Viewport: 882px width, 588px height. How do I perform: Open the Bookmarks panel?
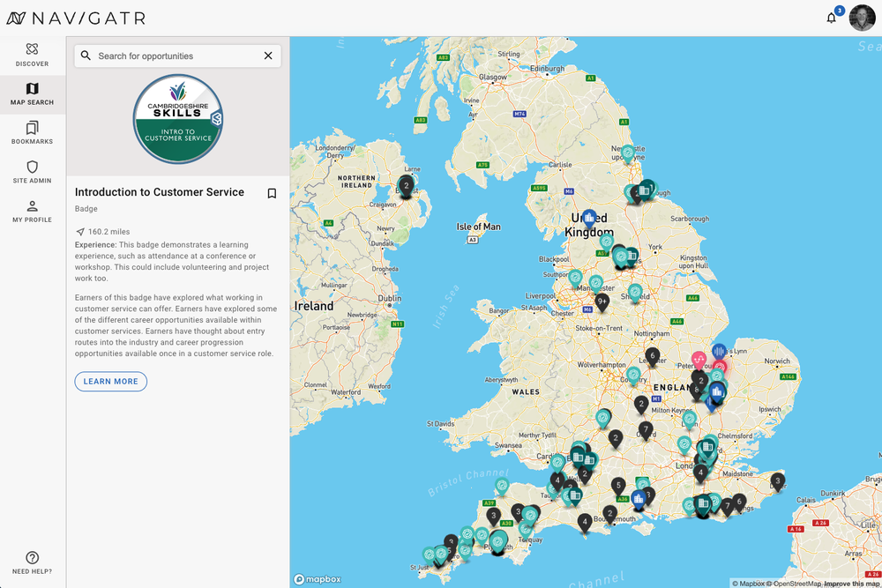[x=32, y=133]
